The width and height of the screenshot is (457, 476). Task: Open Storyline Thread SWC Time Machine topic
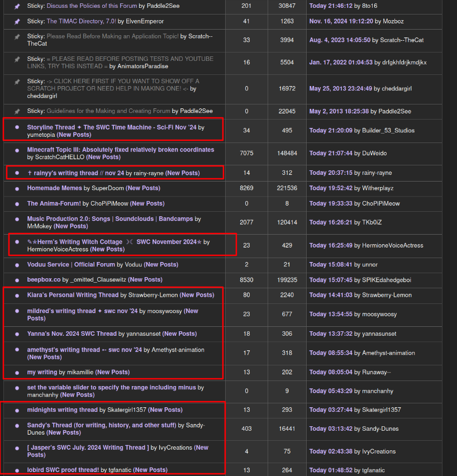(112, 127)
